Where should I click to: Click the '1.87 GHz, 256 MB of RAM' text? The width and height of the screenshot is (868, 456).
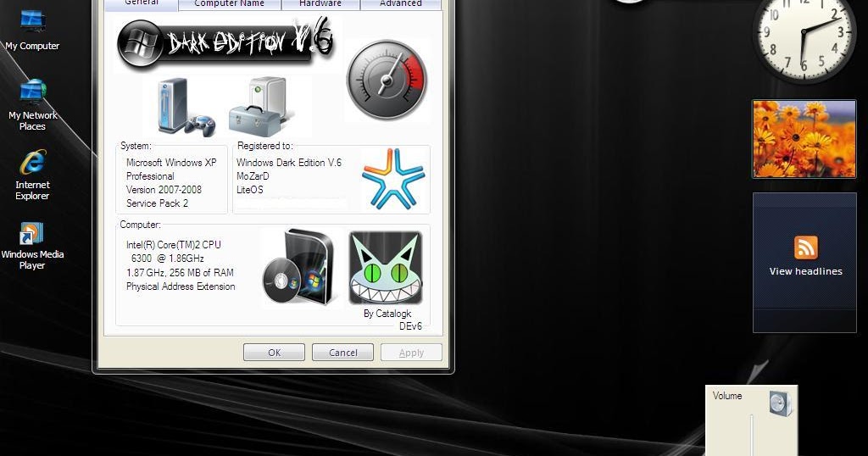(180, 273)
